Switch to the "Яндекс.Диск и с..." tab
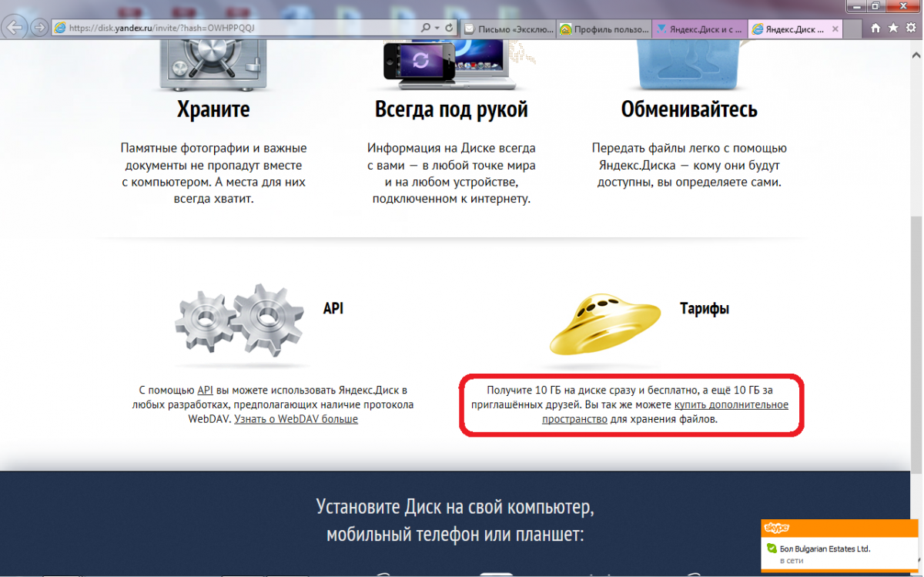The image size is (924, 577). [698, 29]
